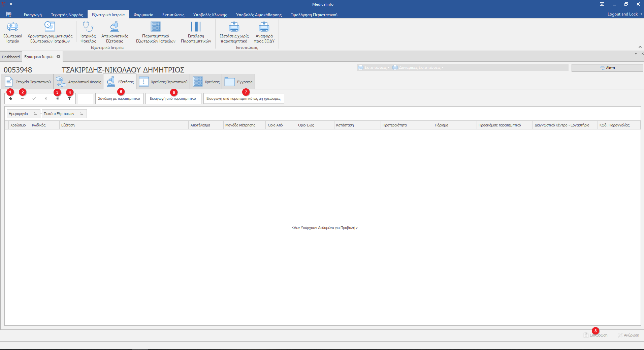Open Ιατρικός Φάκελος stethoscope icon
This screenshot has width=644, height=350.
tap(88, 27)
